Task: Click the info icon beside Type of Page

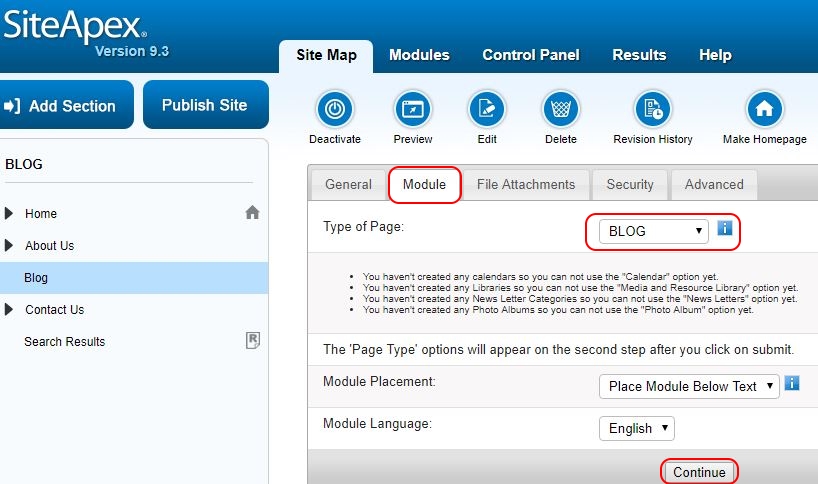Action: pos(725,228)
